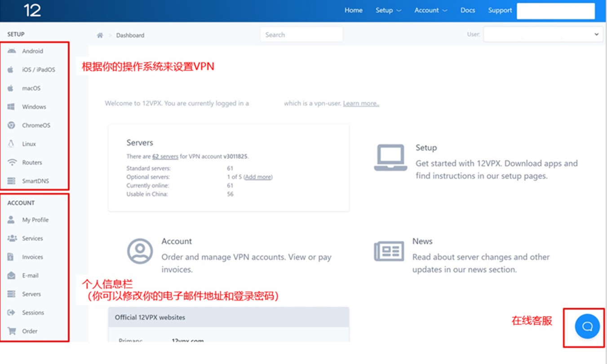Click the sign-out arrow icon beside Sessions
Screen dimensions: 607x364
12,312
